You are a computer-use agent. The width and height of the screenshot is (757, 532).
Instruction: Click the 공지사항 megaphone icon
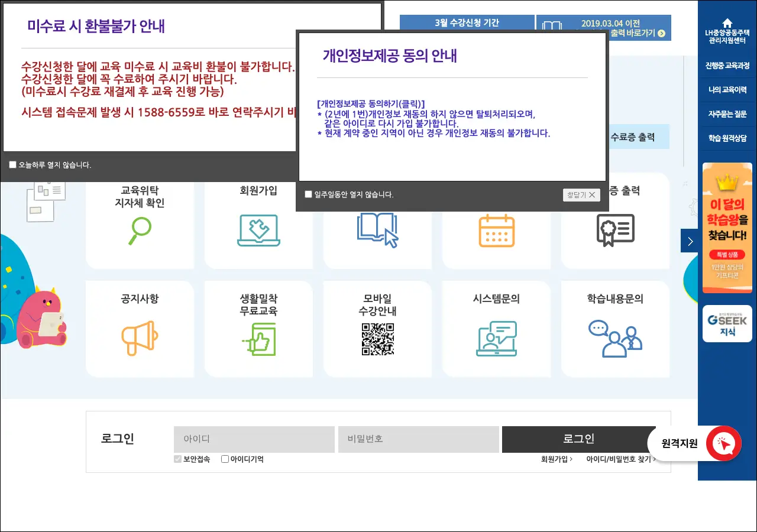click(140, 339)
